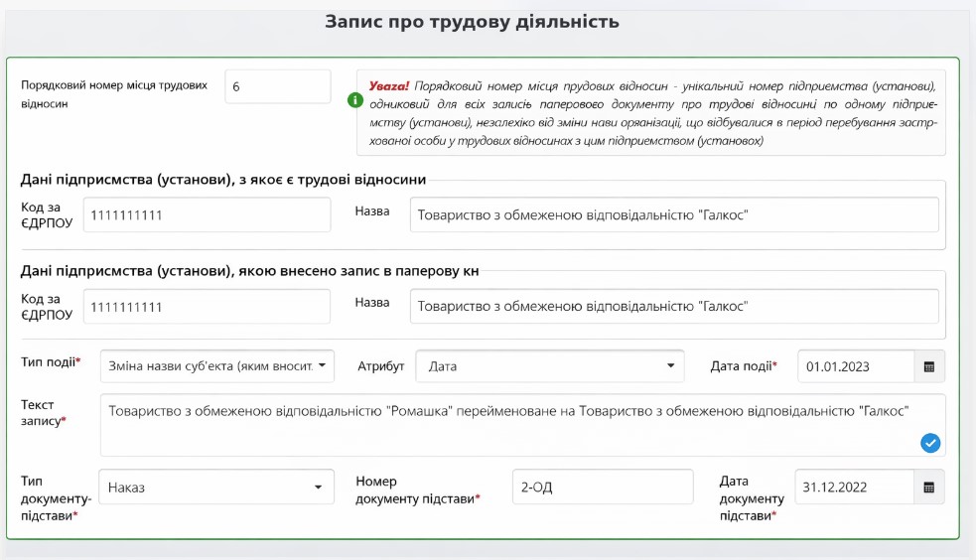The image size is (976, 560).
Task: Expand the Тип події dropdown
Action: pyautogui.click(x=217, y=366)
